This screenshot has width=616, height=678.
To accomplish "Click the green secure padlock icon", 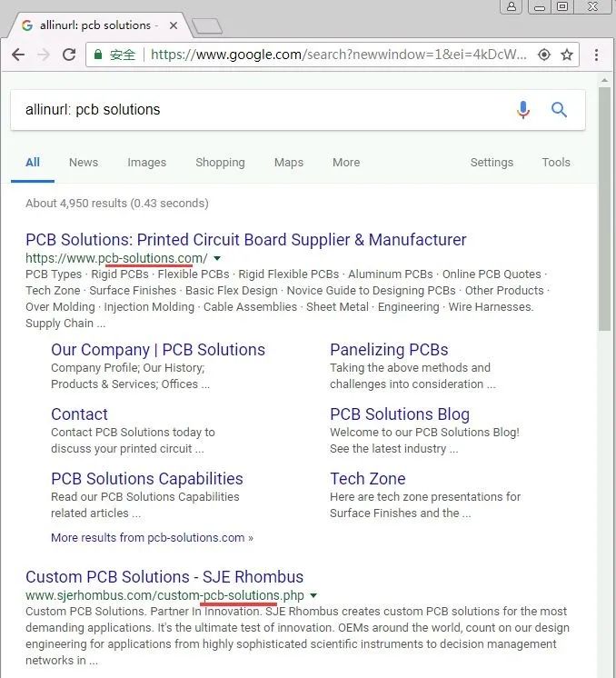I will click(98, 55).
